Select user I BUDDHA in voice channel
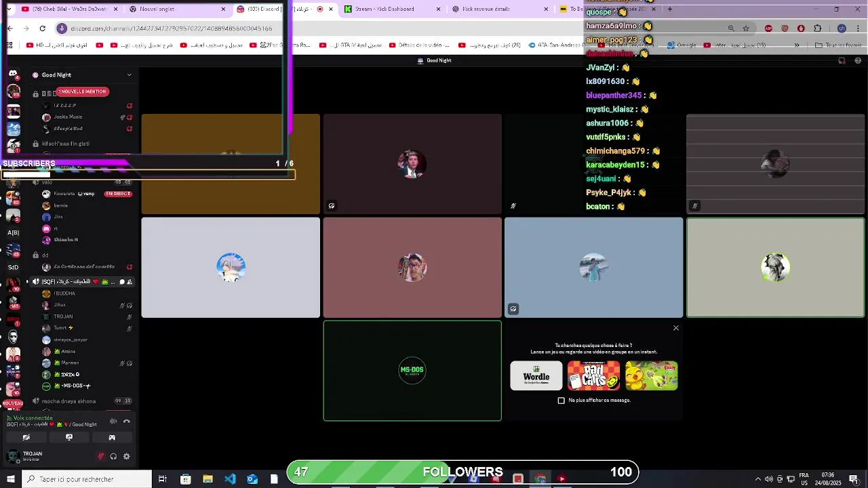This screenshot has height=488, width=868. pyautogui.click(x=64, y=293)
